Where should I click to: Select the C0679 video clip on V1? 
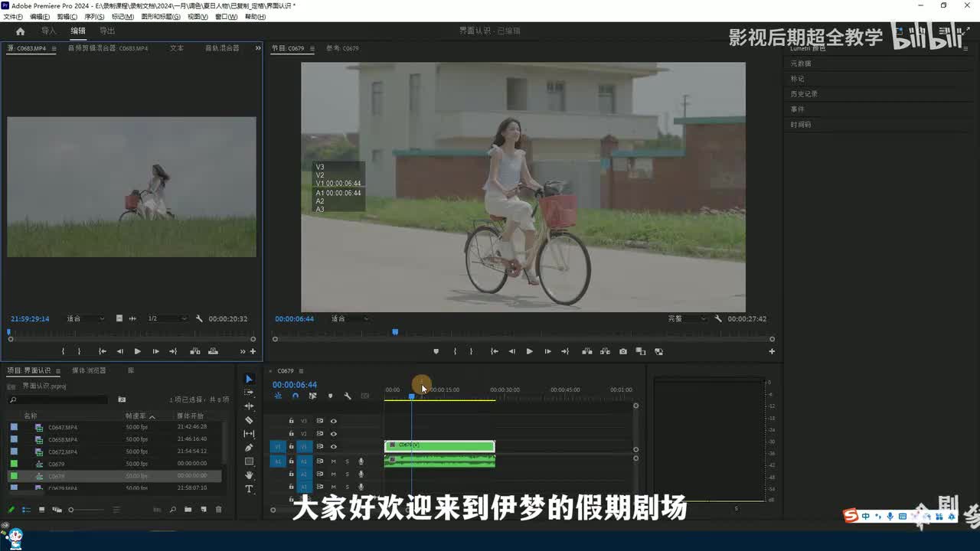pyautogui.click(x=439, y=445)
